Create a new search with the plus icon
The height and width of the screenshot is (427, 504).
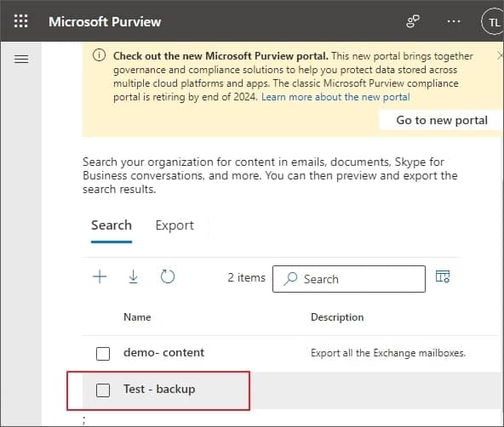pos(100,276)
